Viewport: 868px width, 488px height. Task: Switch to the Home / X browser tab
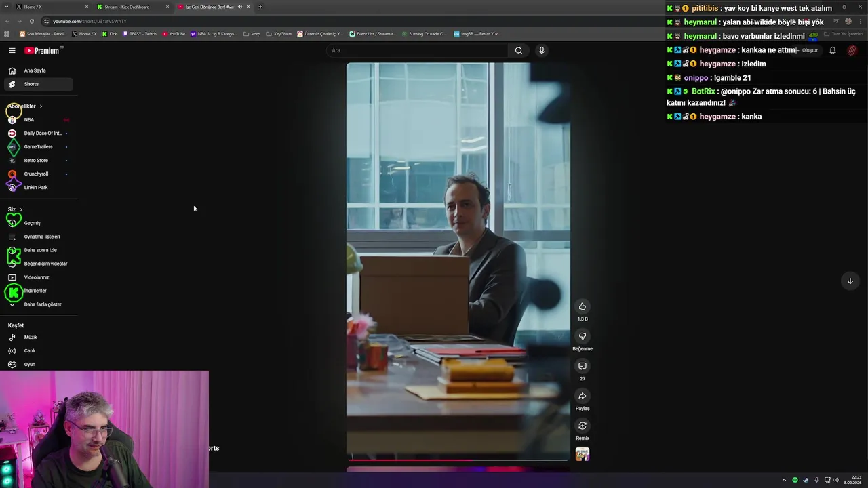tap(52, 7)
